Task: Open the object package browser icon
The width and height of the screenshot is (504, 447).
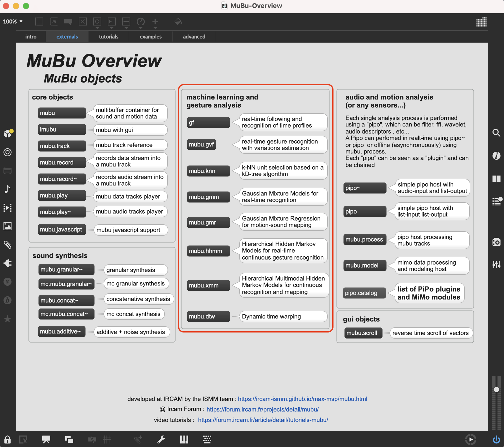Action: tap(8, 133)
